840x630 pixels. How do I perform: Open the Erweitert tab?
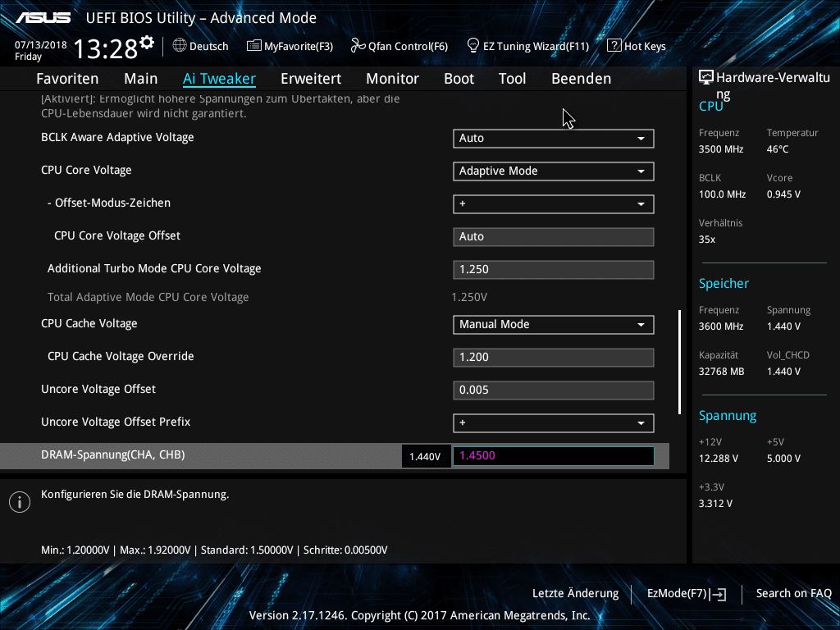click(311, 79)
